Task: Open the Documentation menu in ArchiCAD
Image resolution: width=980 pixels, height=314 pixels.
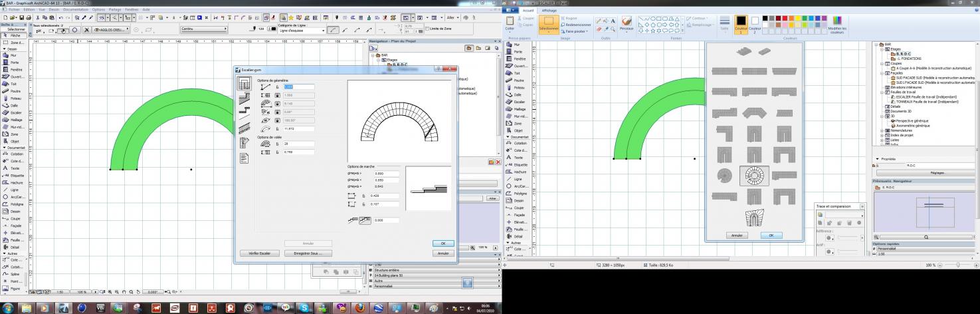Action: click(x=76, y=9)
